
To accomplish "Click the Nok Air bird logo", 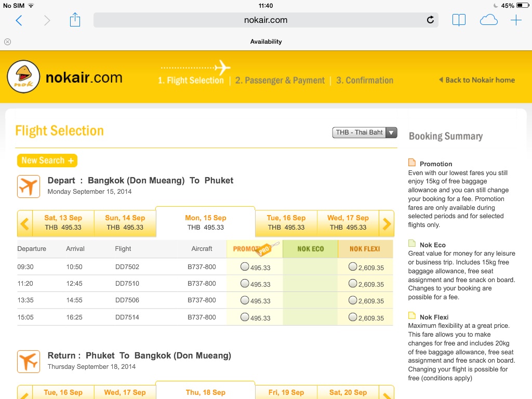I will click(x=23, y=77).
